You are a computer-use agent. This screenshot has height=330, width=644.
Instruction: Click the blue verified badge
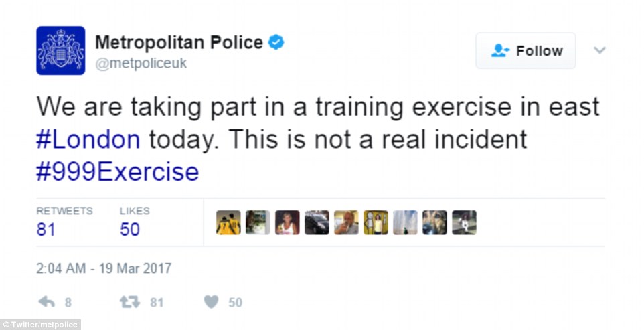click(x=276, y=43)
